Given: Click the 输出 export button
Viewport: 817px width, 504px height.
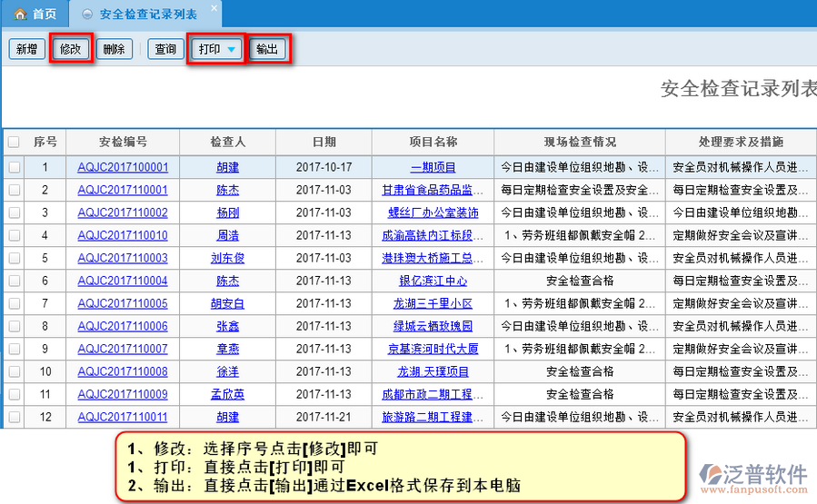Looking at the screenshot, I should coord(267,49).
